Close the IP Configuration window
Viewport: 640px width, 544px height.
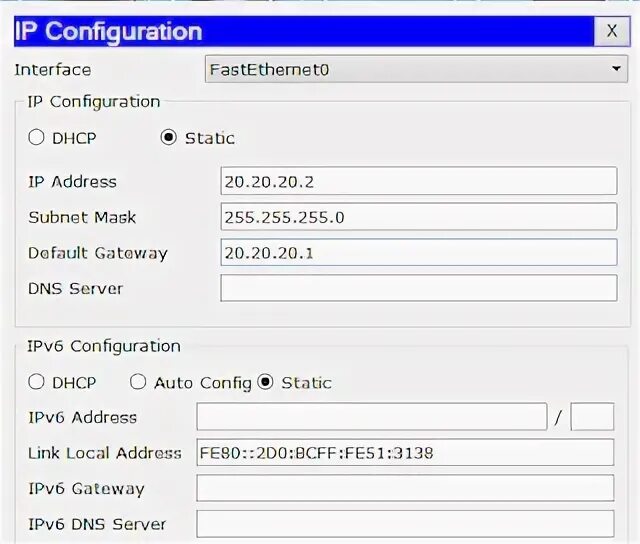point(611,31)
